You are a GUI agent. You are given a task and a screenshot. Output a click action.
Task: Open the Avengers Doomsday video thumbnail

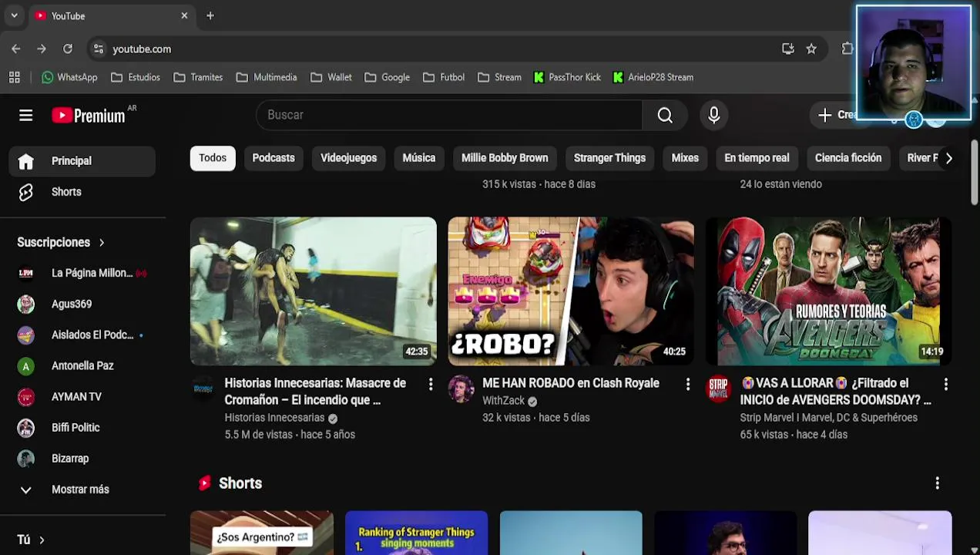[828, 291]
